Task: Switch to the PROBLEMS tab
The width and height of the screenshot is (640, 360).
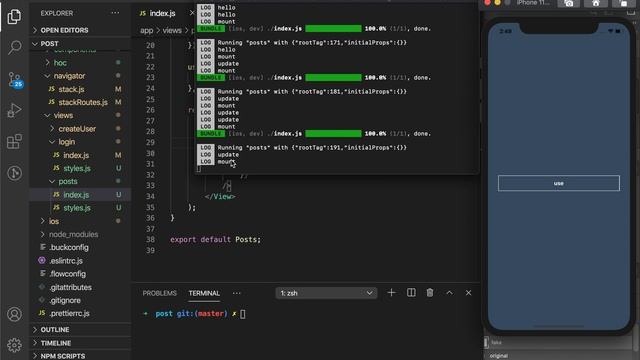Action: click(x=160, y=293)
